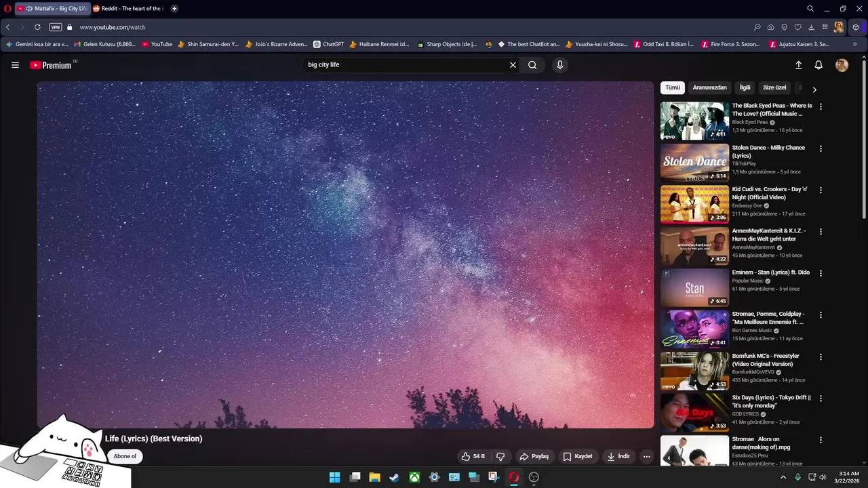868x488 pixels.
Task: Open Opera downloads icon in toolbar
Action: coord(812,27)
